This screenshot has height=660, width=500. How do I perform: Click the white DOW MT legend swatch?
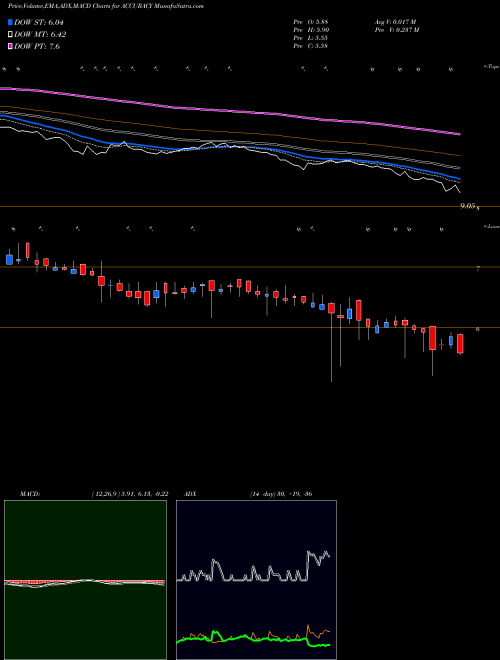click(x=10, y=35)
